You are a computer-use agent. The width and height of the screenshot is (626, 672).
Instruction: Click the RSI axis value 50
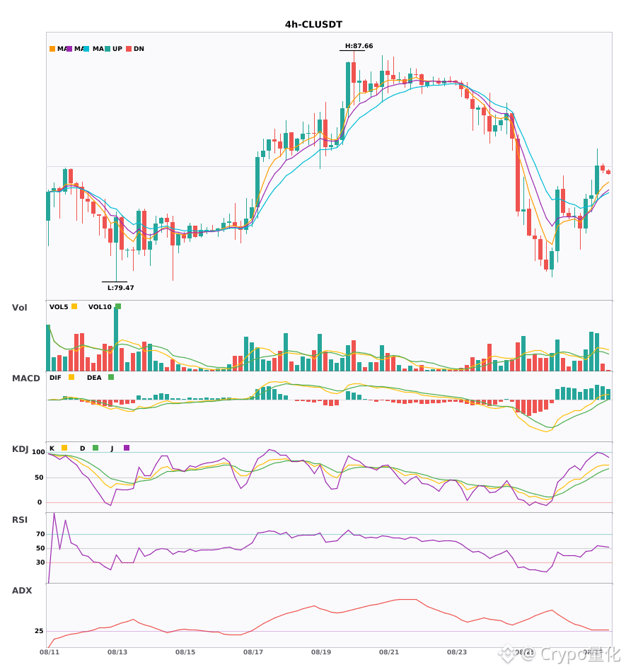coord(41,548)
